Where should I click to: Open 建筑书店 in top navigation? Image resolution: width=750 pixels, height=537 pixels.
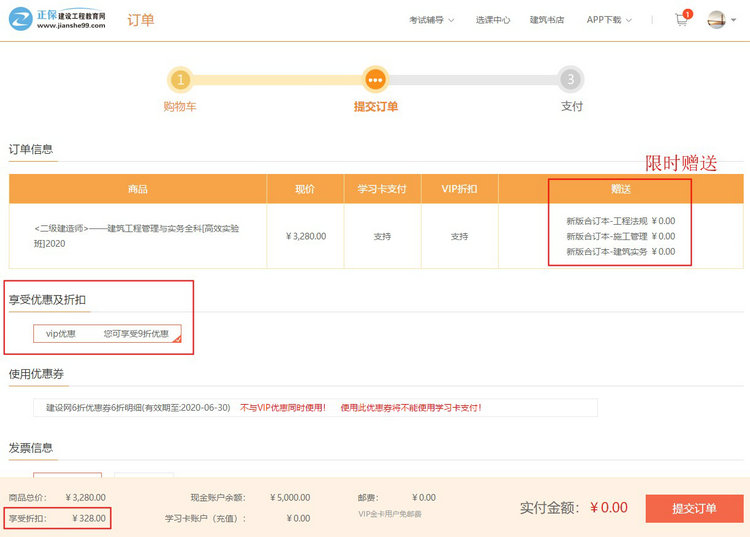coord(547,20)
